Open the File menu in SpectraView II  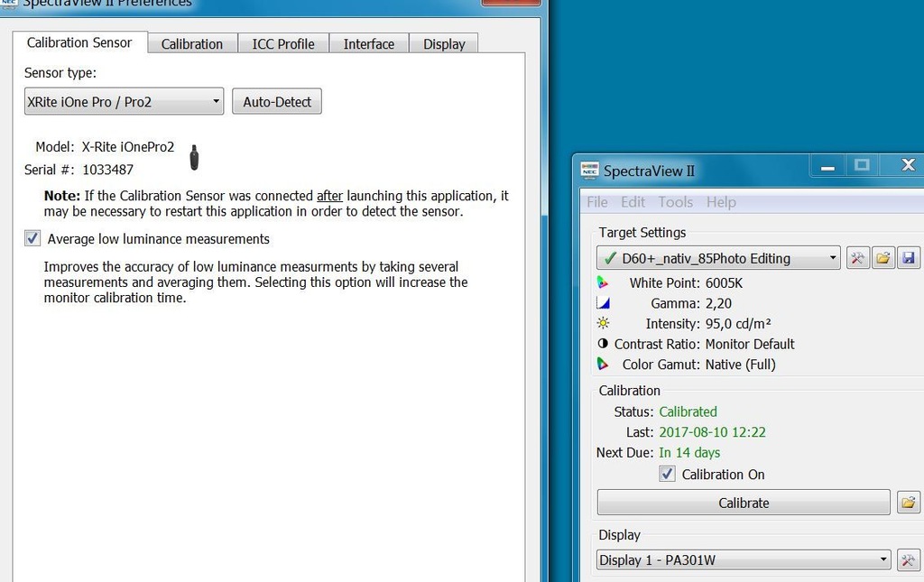click(597, 202)
